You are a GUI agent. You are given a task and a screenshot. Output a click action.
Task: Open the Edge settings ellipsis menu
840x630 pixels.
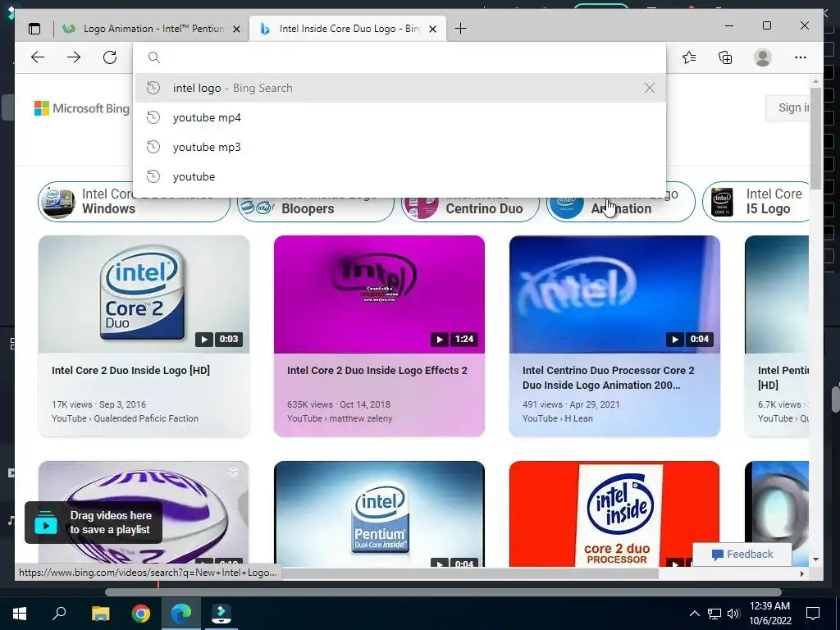click(x=801, y=57)
